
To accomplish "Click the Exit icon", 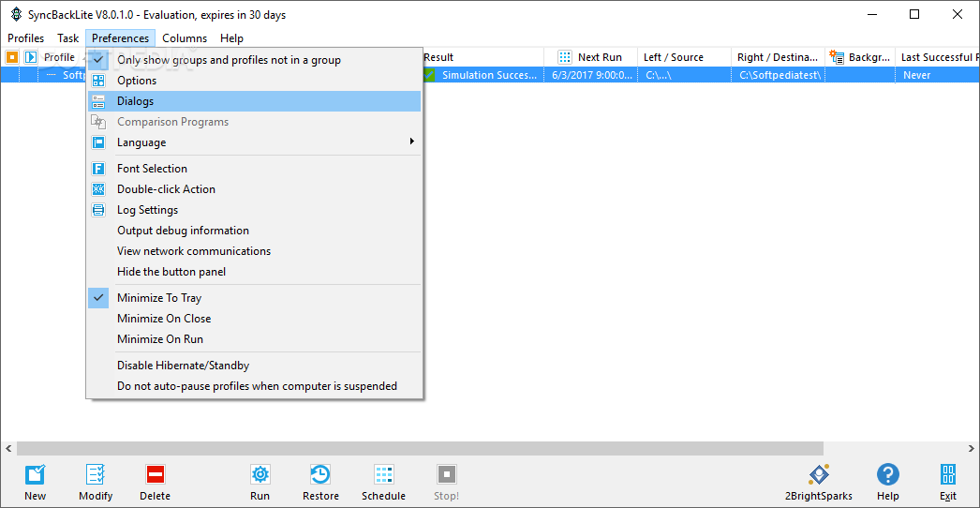I will coord(948,474).
